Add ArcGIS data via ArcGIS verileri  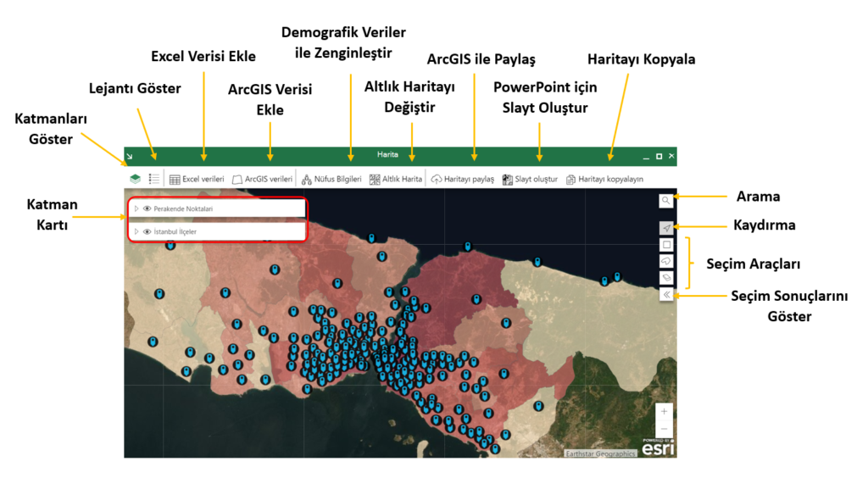click(262, 180)
